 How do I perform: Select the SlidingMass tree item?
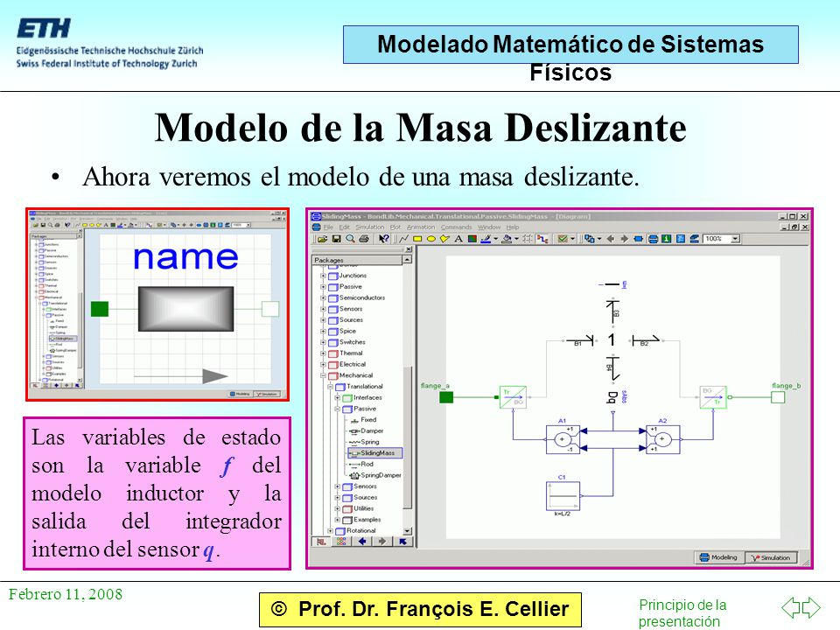click(375, 453)
